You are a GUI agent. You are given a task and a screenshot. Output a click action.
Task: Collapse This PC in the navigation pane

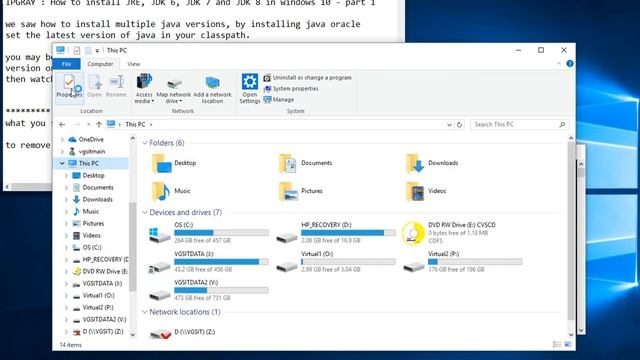point(62,163)
